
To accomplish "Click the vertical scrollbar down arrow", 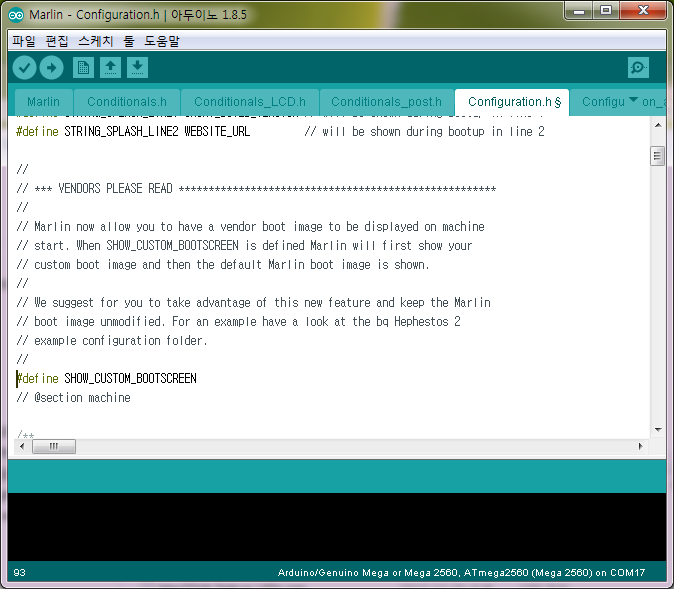I will (x=658, y=429).
